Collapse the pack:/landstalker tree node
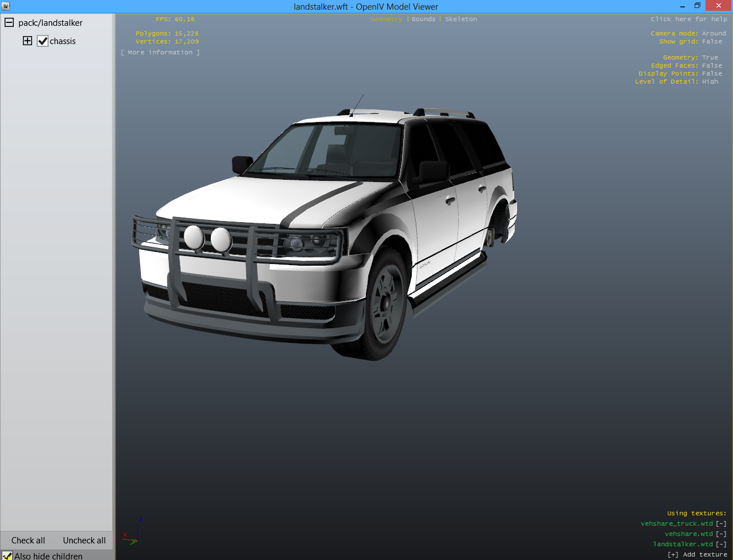Viewport: 733px width, 560px height. coord(9,23)
